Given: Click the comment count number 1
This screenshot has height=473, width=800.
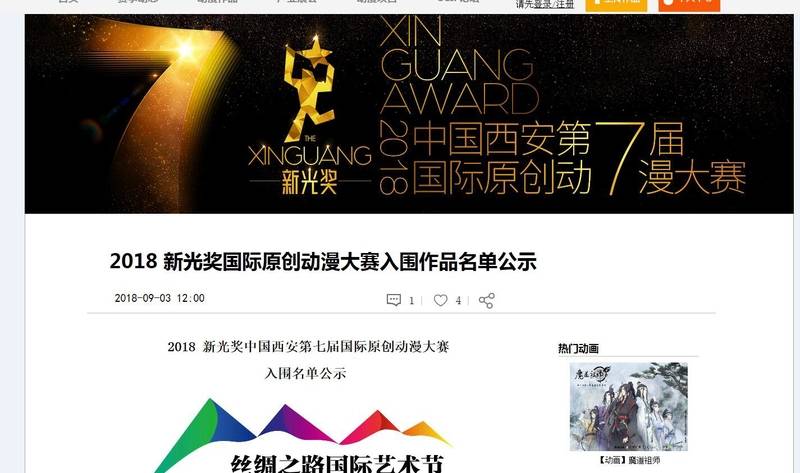Looking at the screenshot, I should tap(411, 301).
